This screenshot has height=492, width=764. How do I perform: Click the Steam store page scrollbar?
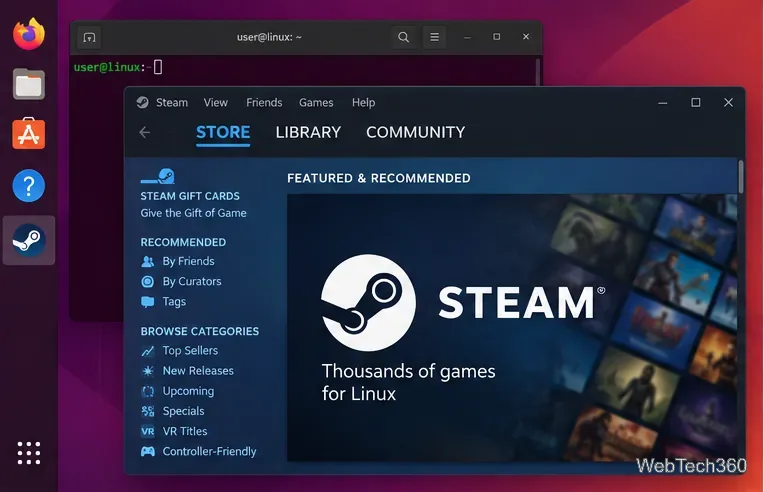click(741, 176)
